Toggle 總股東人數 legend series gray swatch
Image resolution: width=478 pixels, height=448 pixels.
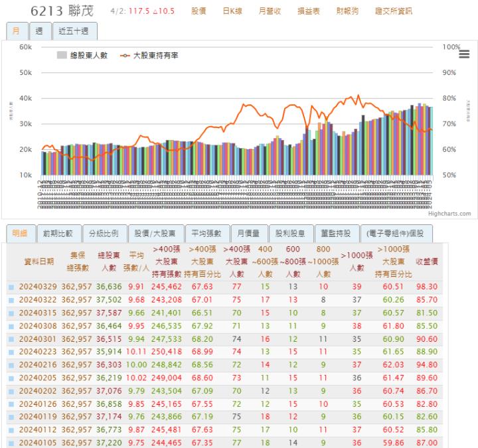click(x=62, y=55)
